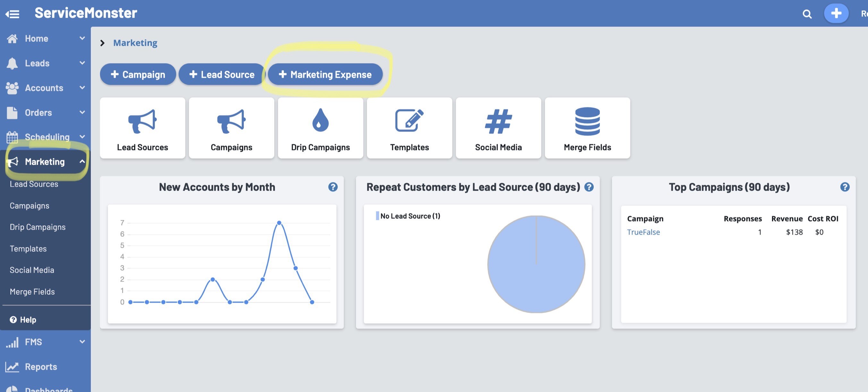The width and height of the screenshot is (868, 392).
Task: Open the Social Media hashtag tile
Action: (498, 128)
